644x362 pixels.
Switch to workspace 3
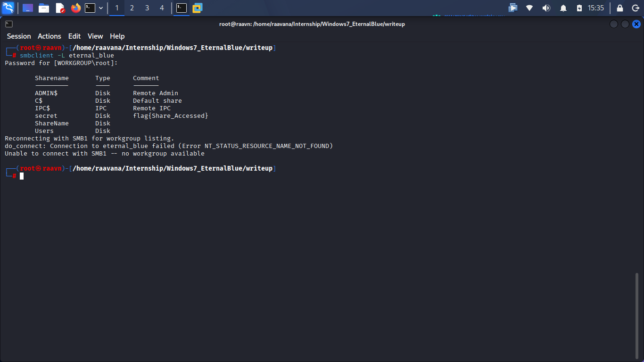pos(147,8)
